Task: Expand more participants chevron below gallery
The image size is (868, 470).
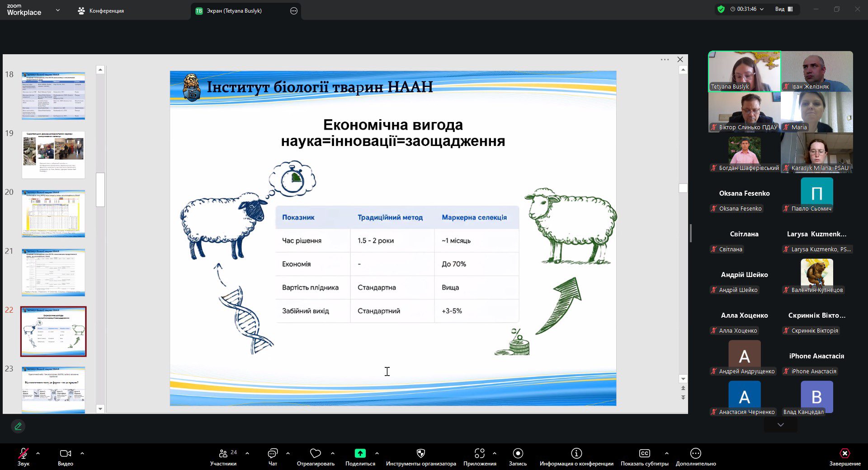Action: (x=780, y=425)
